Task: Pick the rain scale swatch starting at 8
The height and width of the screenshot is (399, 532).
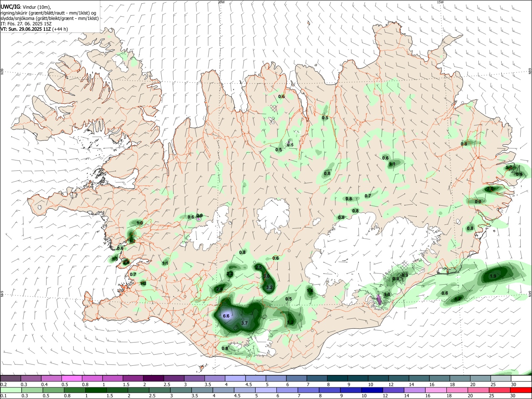Action: coord(330,390)
